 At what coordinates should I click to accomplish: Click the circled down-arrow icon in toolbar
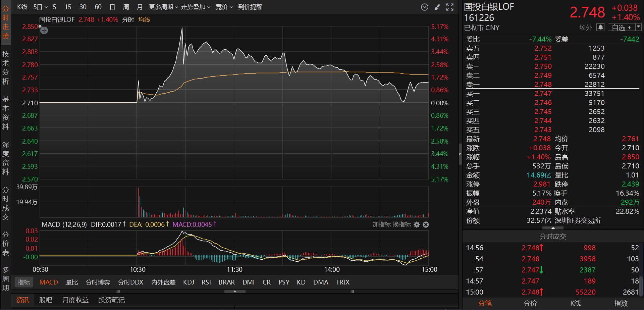pos(425,7)
